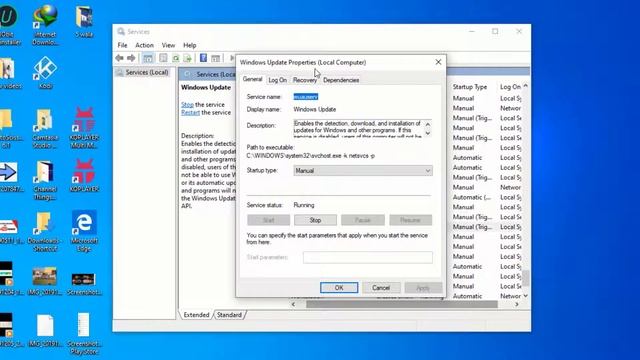Select the Camtasia Studio desktop folder
Viewport: 640px width, 360px height.
click(45, 128)
